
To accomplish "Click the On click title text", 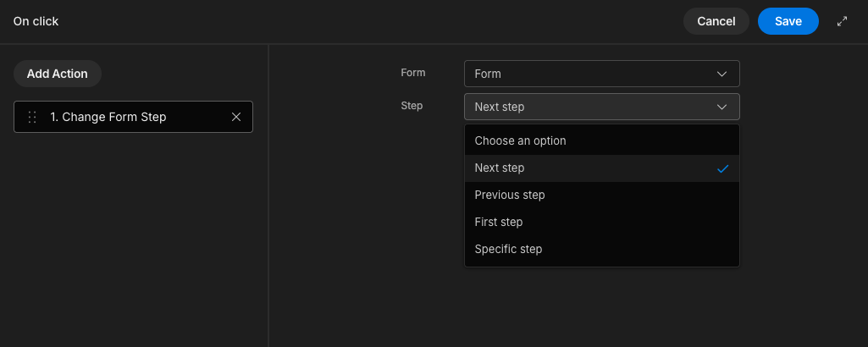I will pyautogui.click(x=36, y=21).
